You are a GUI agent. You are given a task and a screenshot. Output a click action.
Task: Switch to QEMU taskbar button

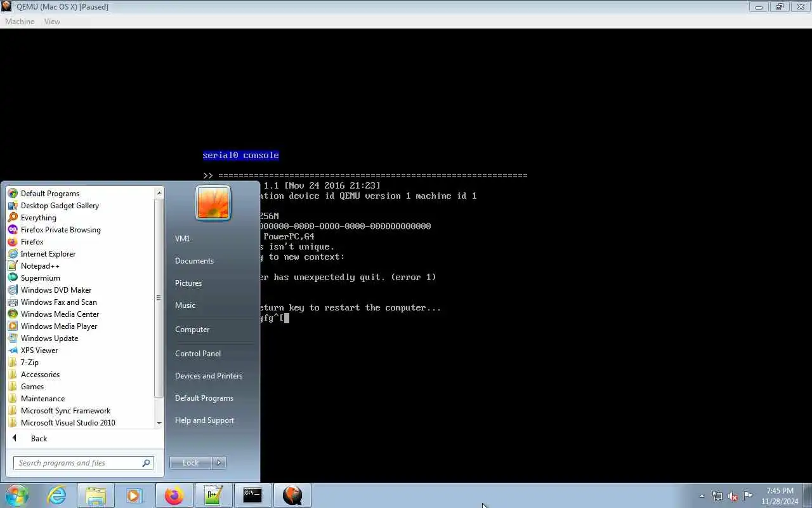[x=292, y=495]
